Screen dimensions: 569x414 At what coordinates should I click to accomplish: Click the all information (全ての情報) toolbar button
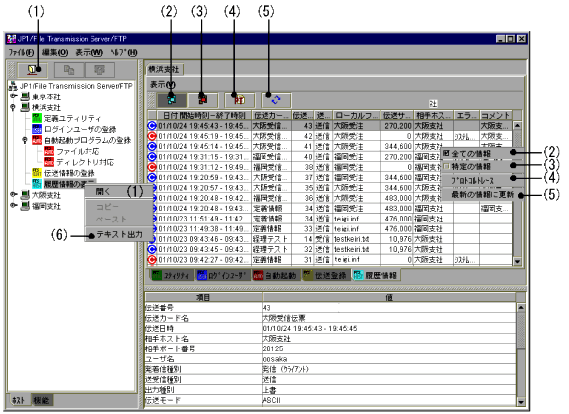pyautogui.click(x=172, y=100)
